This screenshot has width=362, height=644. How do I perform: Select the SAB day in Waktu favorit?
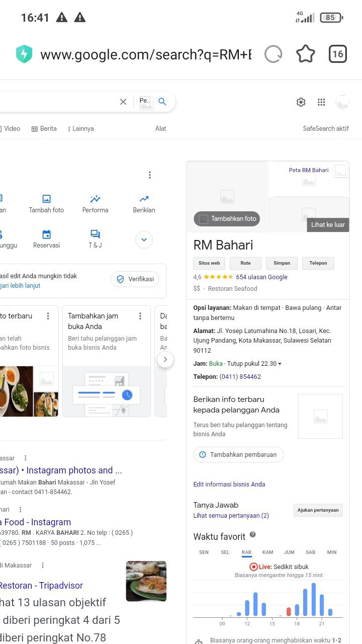point(310,552)
